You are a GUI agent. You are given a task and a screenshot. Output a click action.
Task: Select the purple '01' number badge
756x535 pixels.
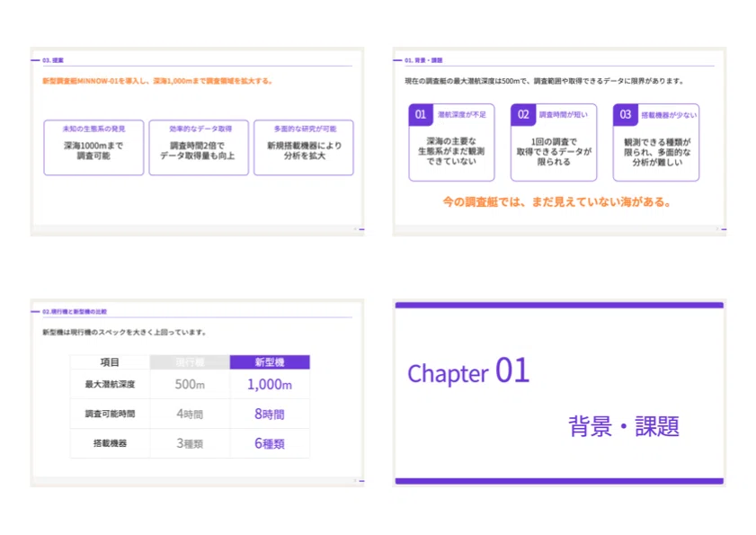coord(421,115)
